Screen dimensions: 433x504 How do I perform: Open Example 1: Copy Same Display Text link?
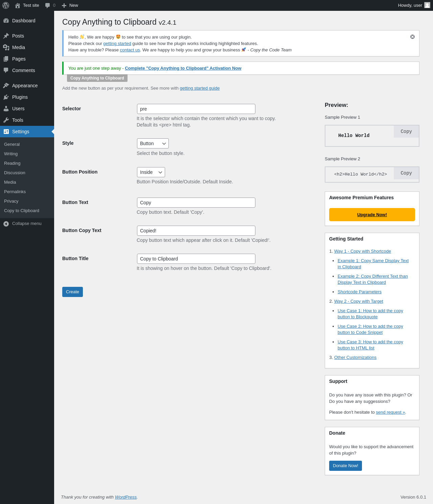tap(373, 264)
